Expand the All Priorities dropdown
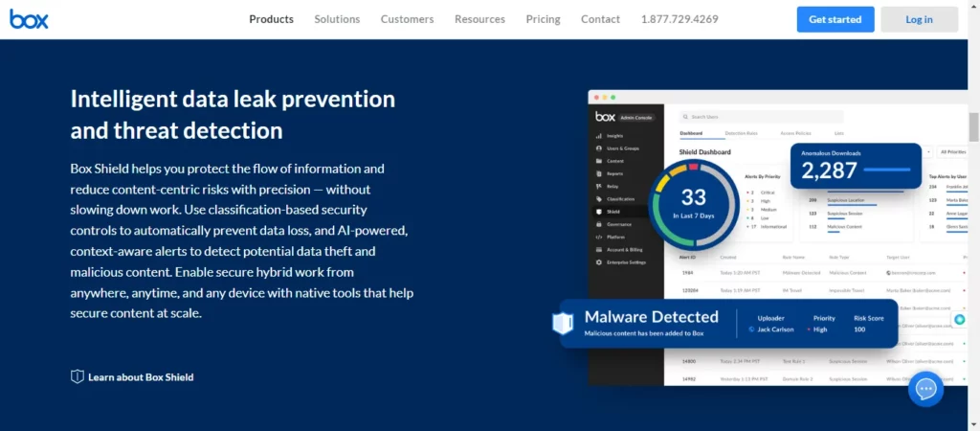The height and width of the screenshot is (431, 980). 951,152
